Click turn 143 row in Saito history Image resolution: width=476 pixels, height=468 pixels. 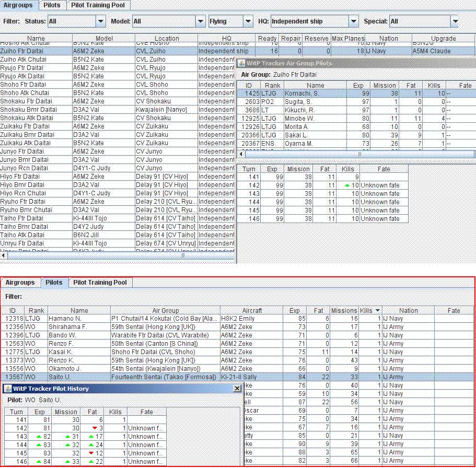click(86, 437)
